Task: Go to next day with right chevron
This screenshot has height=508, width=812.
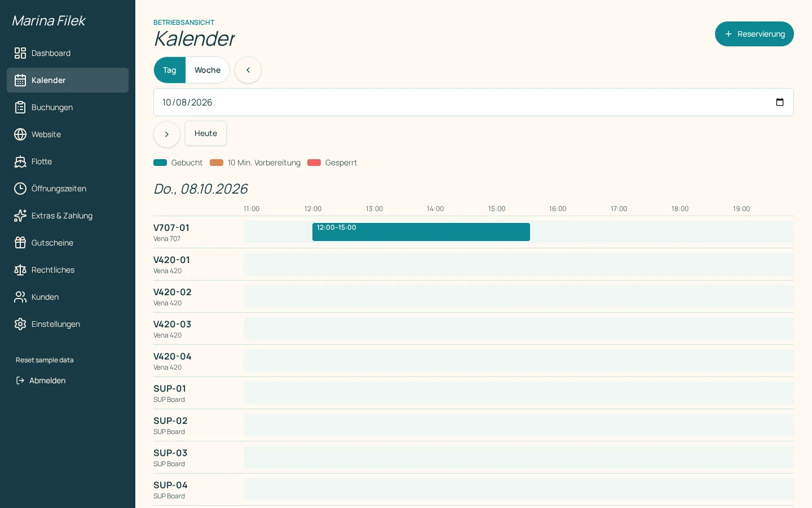Action: coord(167,134)
